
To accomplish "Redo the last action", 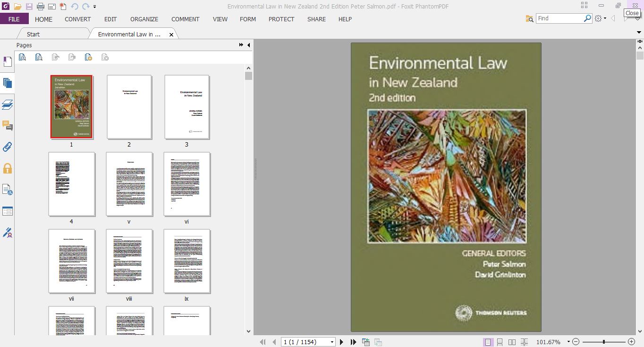I will click(85, 7).
